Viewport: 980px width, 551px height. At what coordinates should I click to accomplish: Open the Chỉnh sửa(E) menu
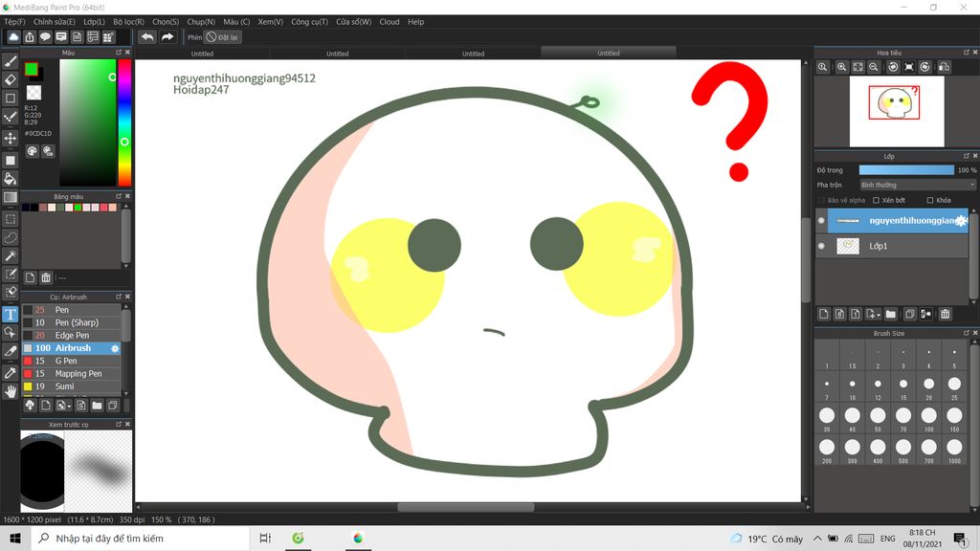55,22
